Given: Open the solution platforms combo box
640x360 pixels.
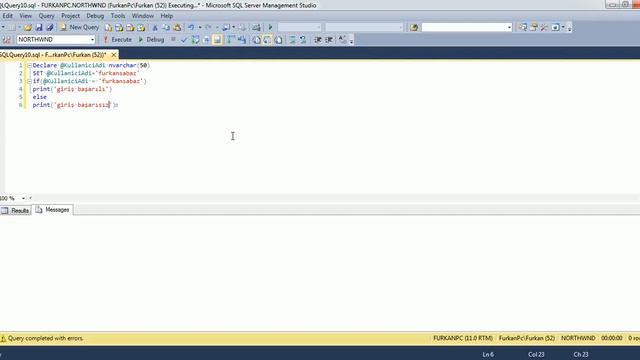Looking at the screenshot, I should 364,27.
